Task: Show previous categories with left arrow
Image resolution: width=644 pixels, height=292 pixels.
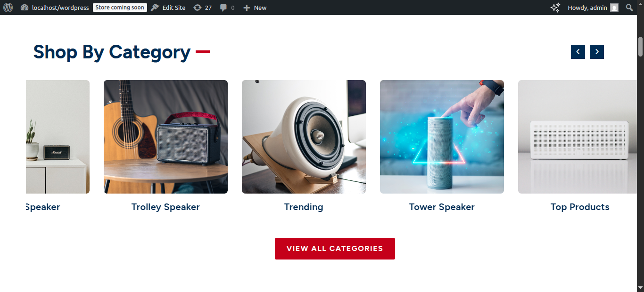Action: click(x=578, y=52)
